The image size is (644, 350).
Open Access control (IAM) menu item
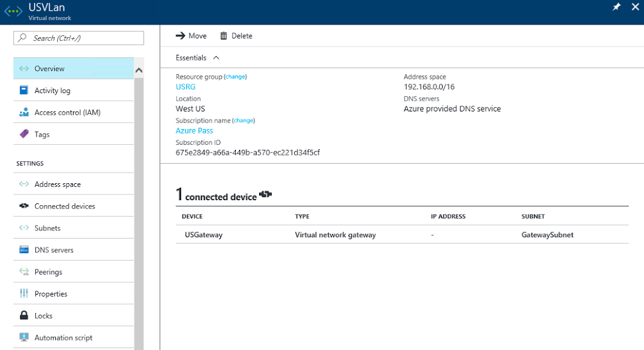click(x=74, y=112)
